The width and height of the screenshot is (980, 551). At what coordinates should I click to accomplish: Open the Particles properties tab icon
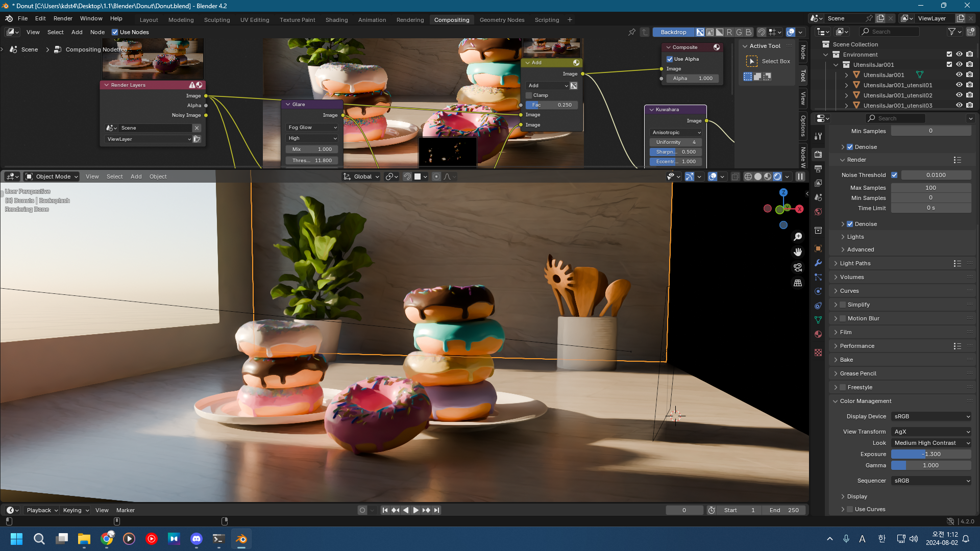[818, 277]
